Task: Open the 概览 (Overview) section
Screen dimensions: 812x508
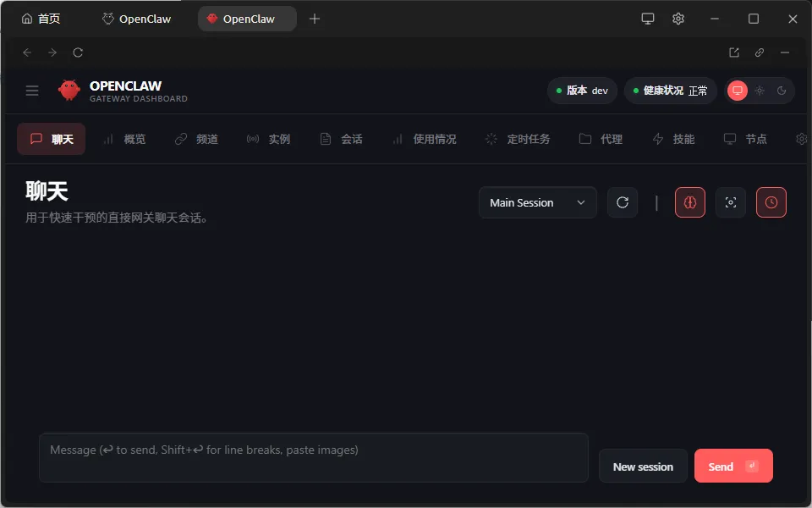Action: 124,139
